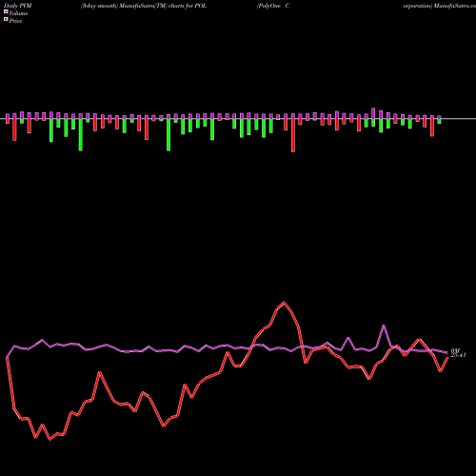Click the '0M' volume end label
This screenshot has height=476, width=476.
click(455, 350)
